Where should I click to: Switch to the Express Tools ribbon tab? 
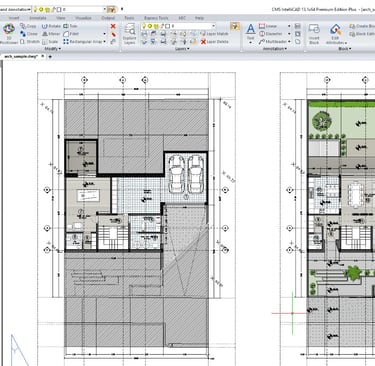click(156, 18)
